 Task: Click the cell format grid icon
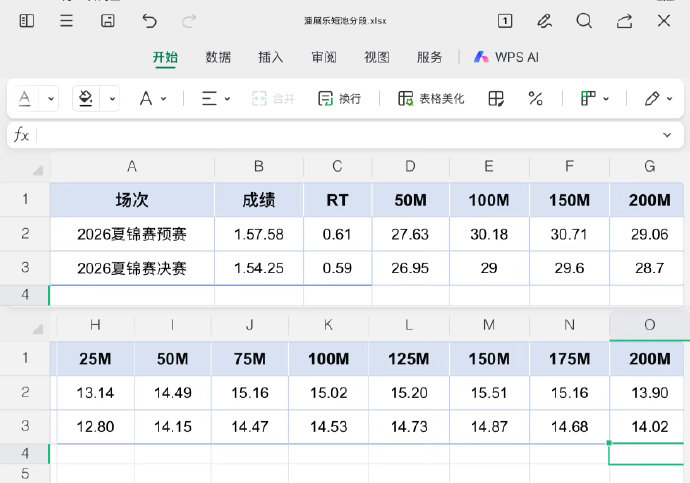pos(496,99)
